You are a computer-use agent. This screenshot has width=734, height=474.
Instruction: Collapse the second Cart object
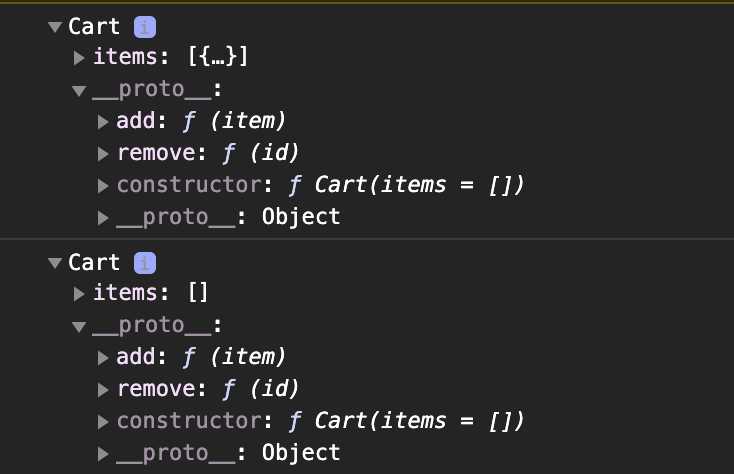tap(55, 263)
